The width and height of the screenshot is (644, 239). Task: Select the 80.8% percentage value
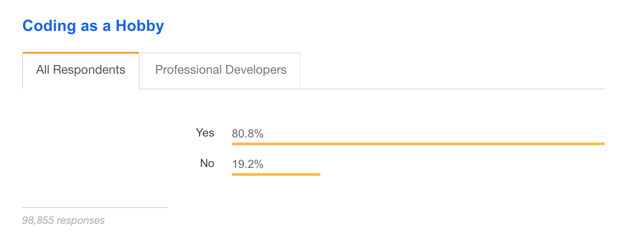pos(247,134)
